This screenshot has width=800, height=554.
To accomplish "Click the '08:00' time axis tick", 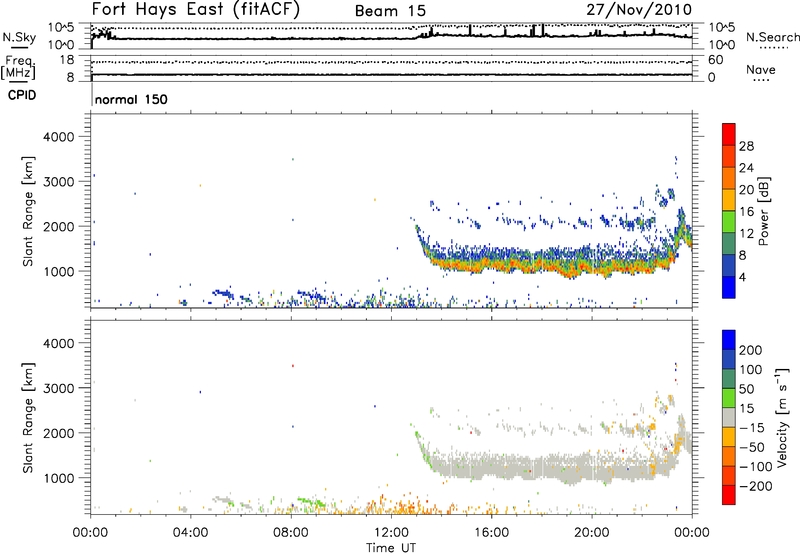I will coord(291,533).
